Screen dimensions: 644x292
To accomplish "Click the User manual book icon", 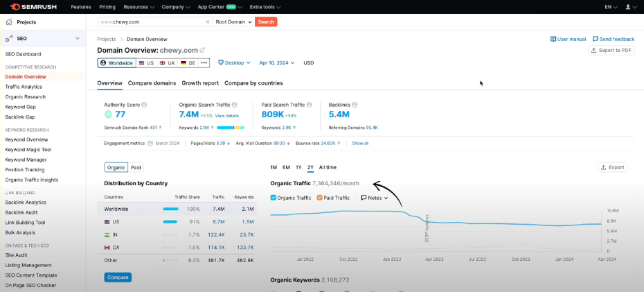I will [553, 39].
